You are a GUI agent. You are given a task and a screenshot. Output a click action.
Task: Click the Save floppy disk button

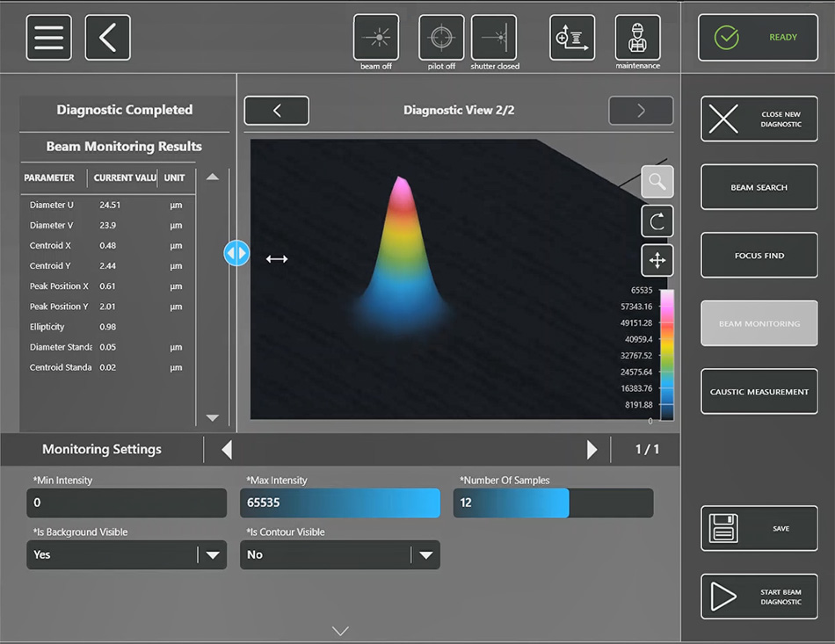coord(759,528)
